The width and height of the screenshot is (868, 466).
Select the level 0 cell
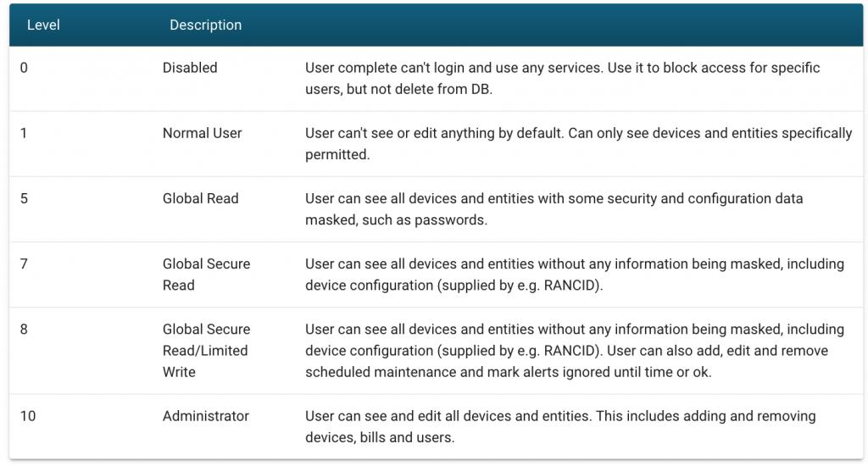24,68
